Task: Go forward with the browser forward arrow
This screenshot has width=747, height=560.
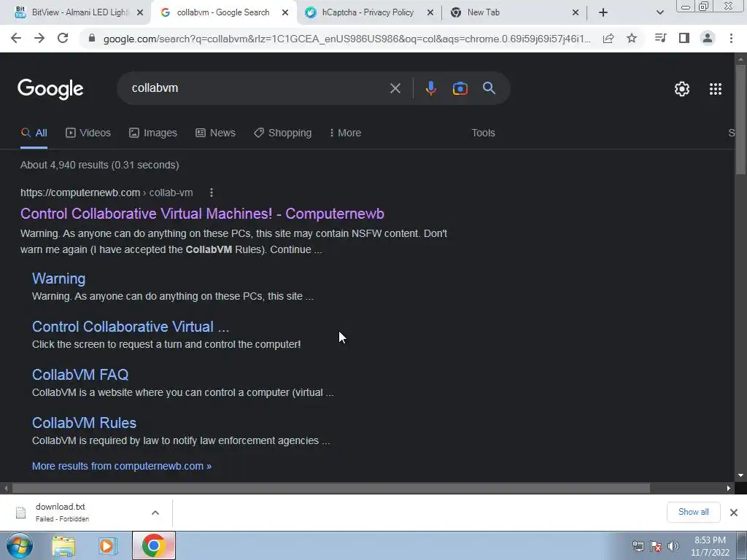Action: pyautogui.click(x=39, y=38)
